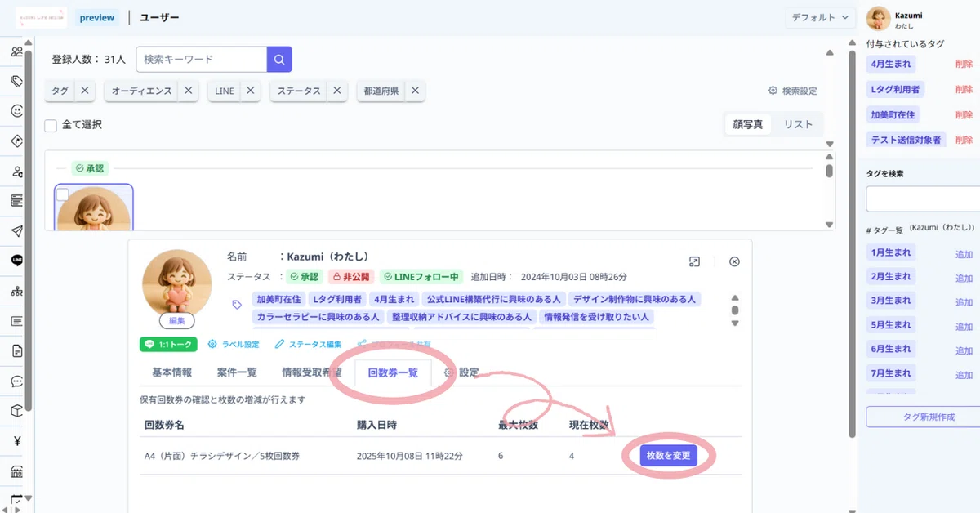The image size is (980, 513).
Task: Click the 枚数を変更 button
Action: pos(668,456)
